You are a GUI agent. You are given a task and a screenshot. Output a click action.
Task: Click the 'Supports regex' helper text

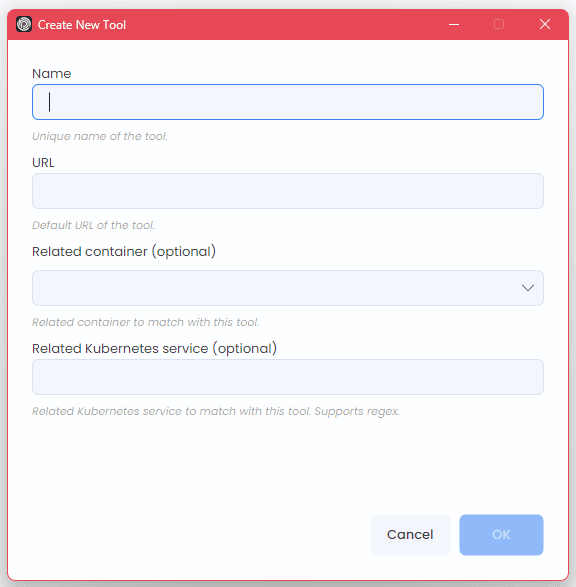coord(357,411)
